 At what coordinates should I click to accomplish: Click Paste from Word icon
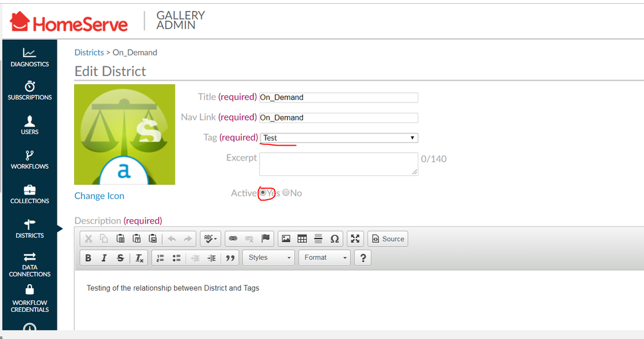pos(153,238)
